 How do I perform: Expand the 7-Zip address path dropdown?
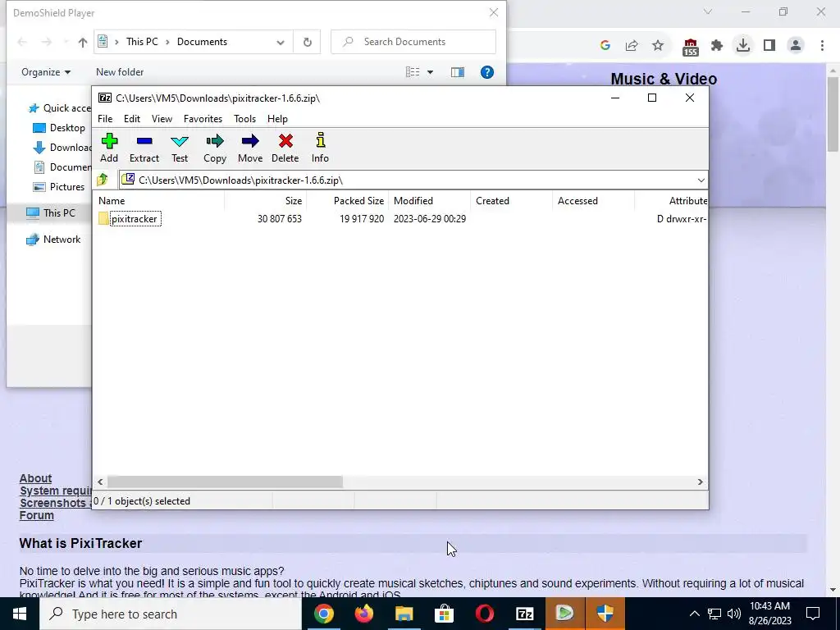click(x=701, y=180)
